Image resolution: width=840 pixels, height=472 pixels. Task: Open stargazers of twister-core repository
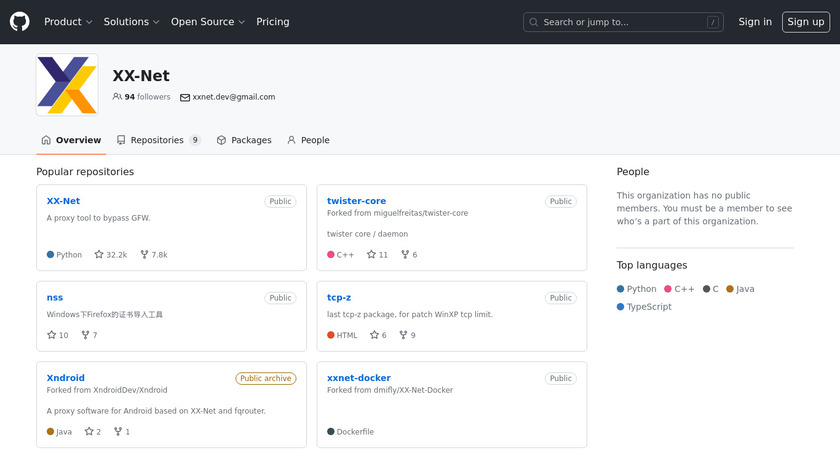(x=377, y=255)
